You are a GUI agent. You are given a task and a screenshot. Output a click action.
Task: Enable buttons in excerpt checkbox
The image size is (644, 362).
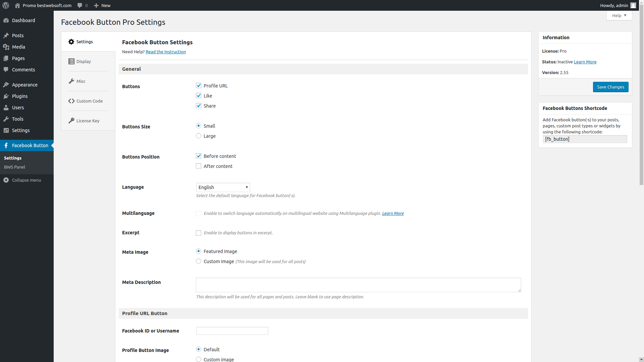click(199, 233)
